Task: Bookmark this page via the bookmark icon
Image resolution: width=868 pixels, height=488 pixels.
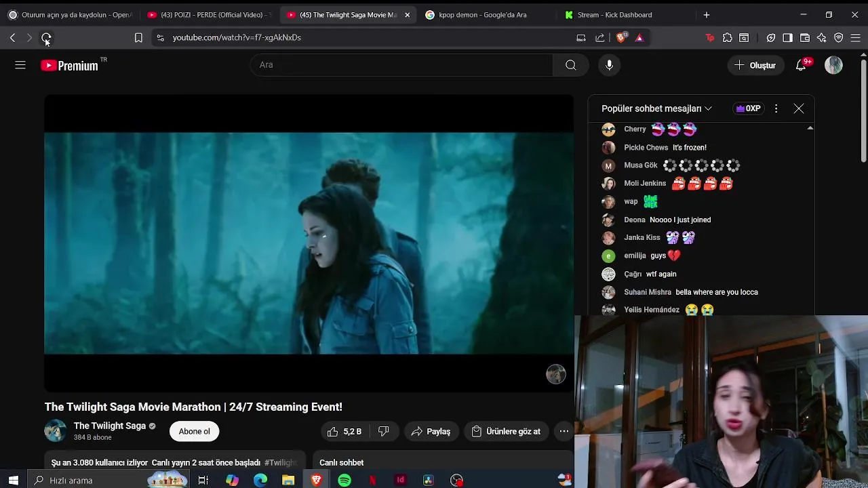Action: 138,38
